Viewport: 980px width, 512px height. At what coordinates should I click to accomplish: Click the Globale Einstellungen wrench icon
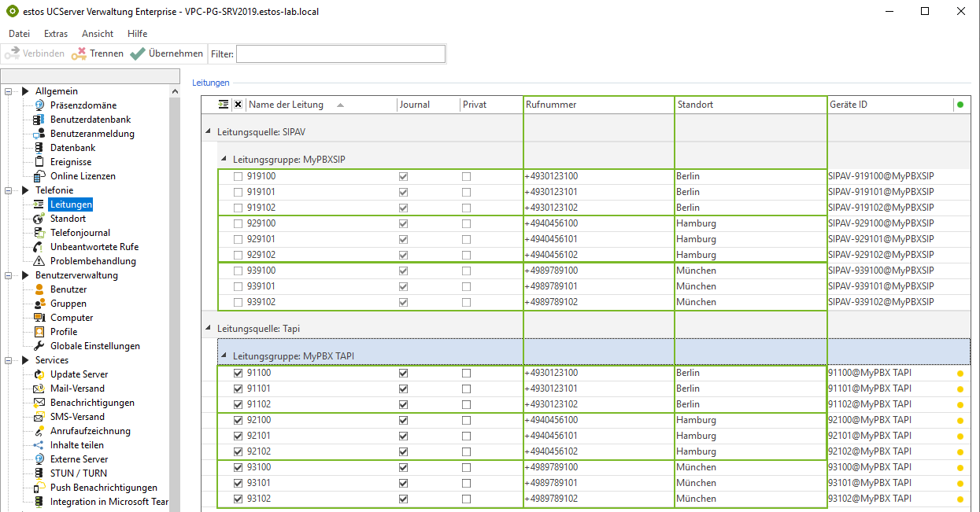click(39, 346)
